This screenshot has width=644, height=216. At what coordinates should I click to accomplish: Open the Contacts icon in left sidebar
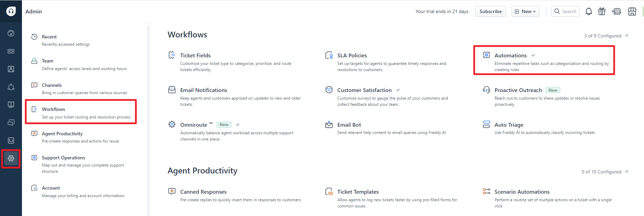(11, 69)
